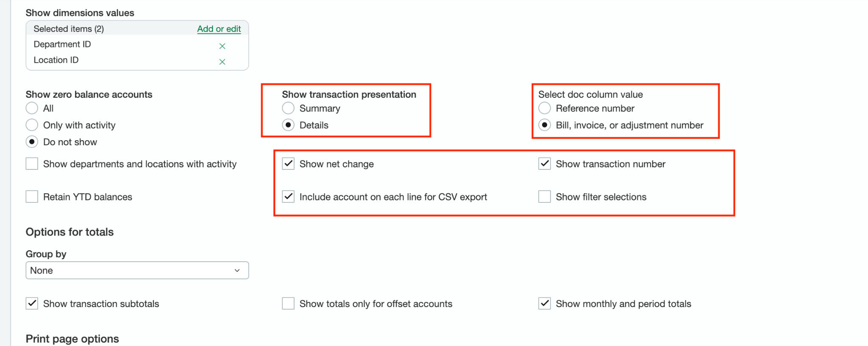Select All zero balance accounts option
Image resolution: width=868 pixels, height=346 pixels.
pyautogui.click(x=32, y=108)
